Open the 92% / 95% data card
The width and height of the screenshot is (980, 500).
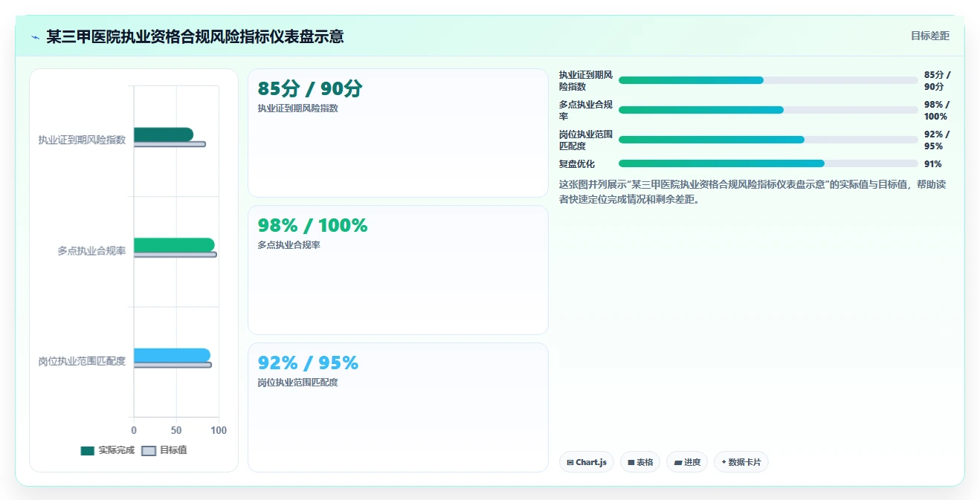398,407
